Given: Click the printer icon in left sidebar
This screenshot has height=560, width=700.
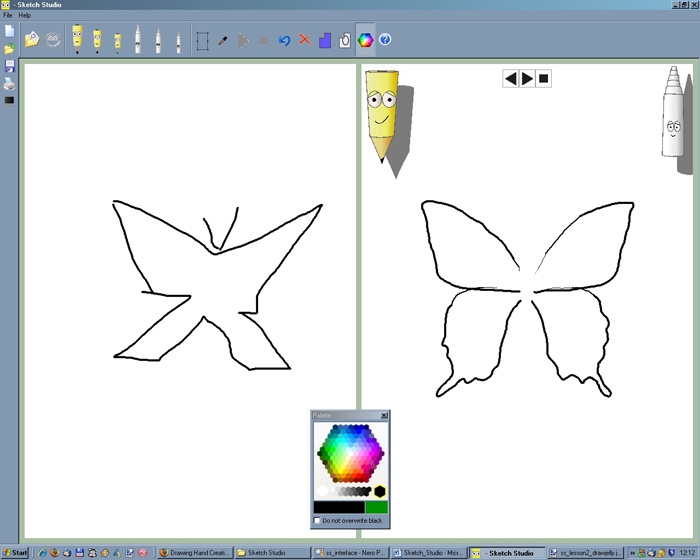Looking at the screenshot, I should [9, 84].
